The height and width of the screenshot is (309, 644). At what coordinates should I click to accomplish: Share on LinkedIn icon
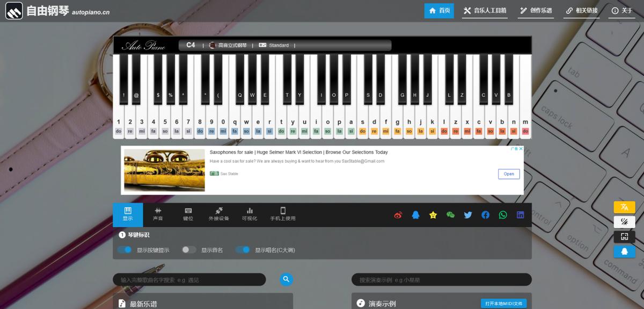click(520, 215)
